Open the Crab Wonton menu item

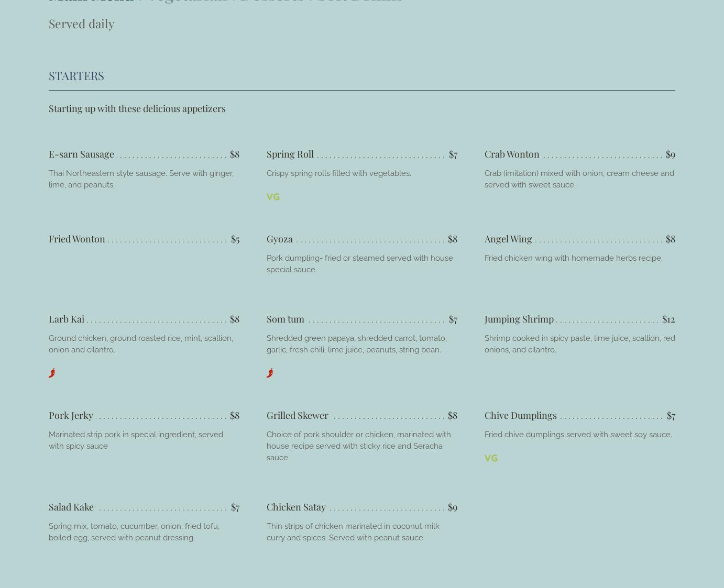click(511, 154)
